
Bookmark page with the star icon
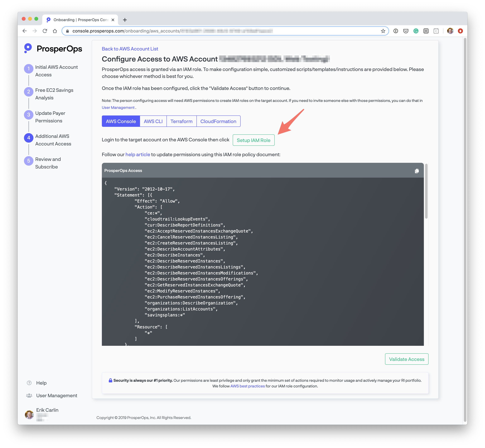pyautogui.click(x=383, y=31)
